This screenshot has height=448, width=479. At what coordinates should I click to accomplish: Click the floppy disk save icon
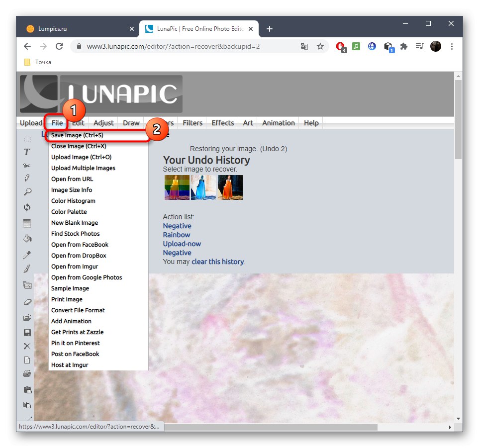[x=27, y=332]
